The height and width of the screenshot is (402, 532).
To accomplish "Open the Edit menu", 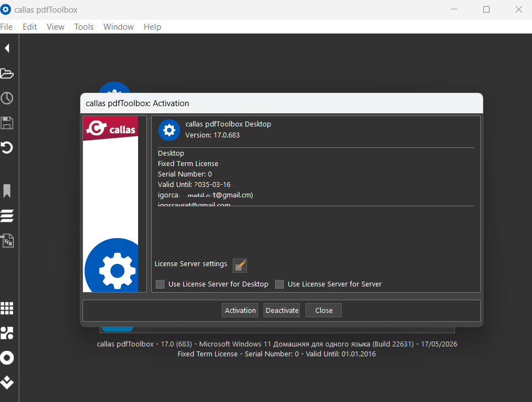I will [30, 27].
